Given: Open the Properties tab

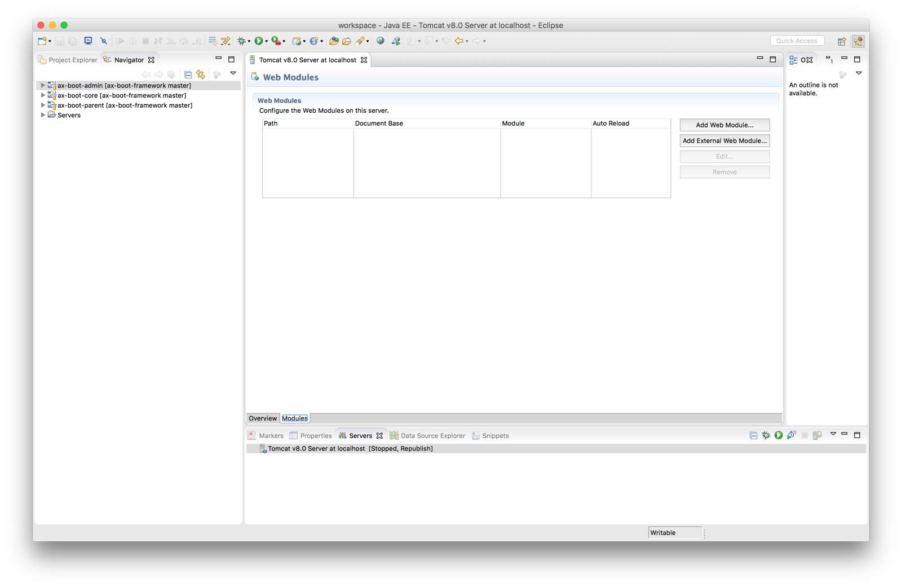Looking at the screenshot, I should 311,436.
